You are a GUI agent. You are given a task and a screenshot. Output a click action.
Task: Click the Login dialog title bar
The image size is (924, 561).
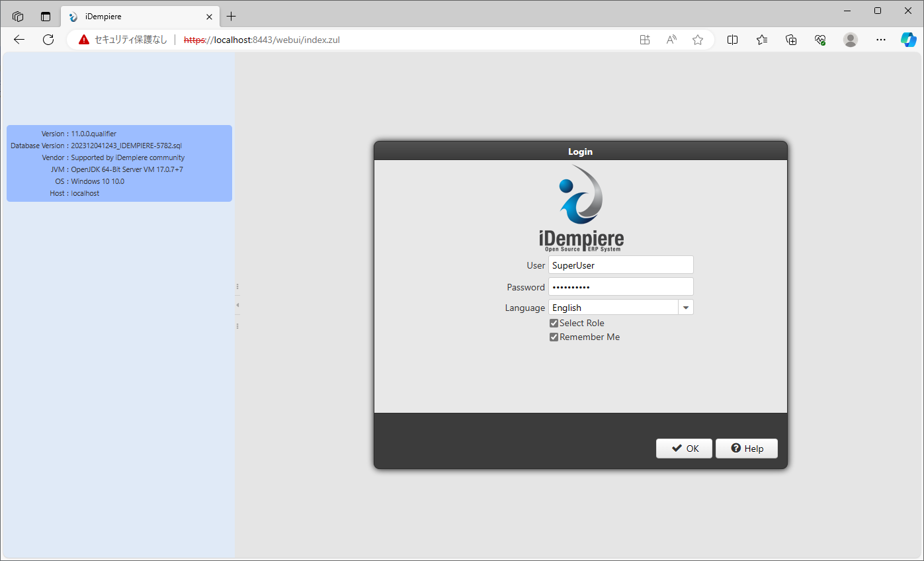[581, 151]
